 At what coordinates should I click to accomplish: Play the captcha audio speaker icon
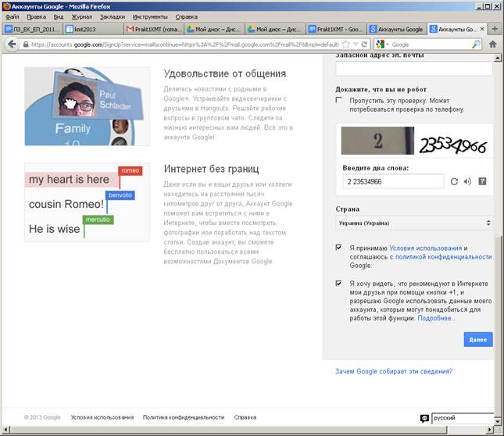click(x=467, y=181)
